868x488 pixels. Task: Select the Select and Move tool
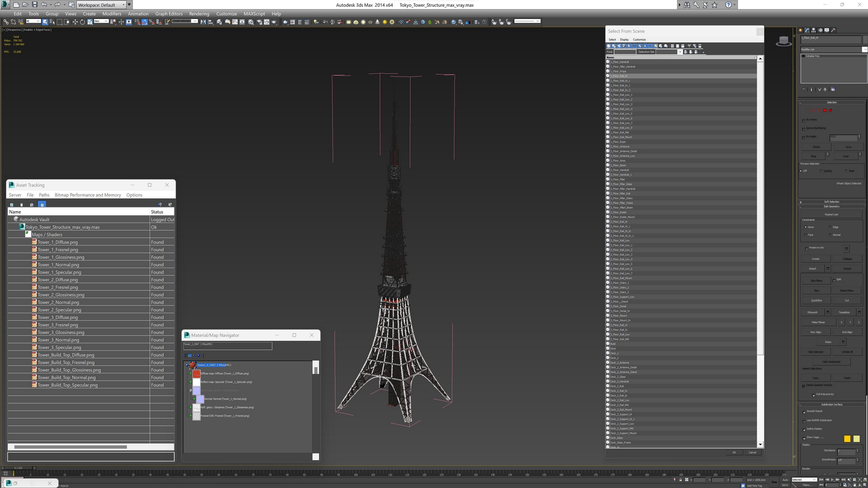[75, 22]
